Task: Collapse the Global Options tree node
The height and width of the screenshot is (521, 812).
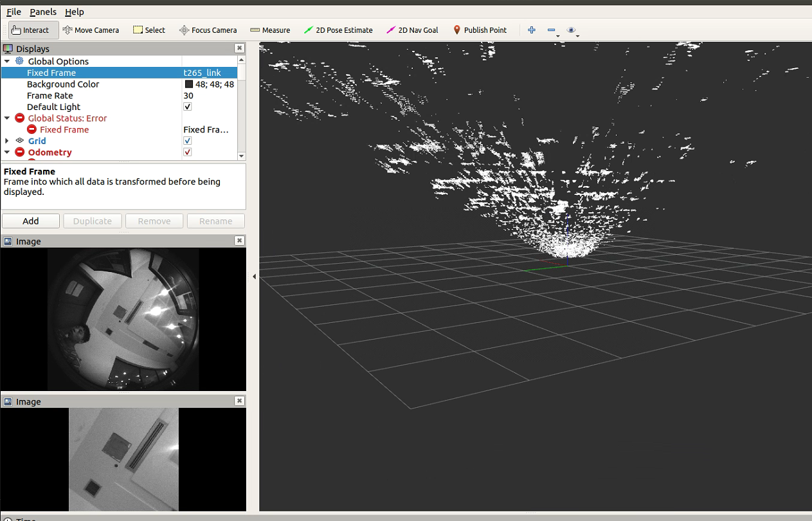Action: pyautogui.click(x=7, y=61)
